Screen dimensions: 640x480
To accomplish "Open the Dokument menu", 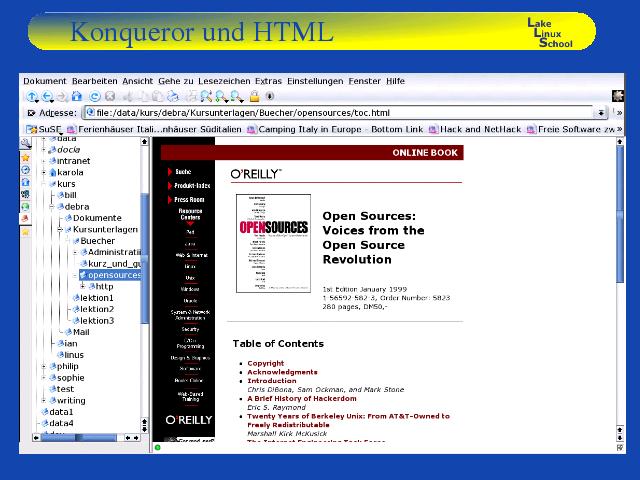I will pos(44,81).
